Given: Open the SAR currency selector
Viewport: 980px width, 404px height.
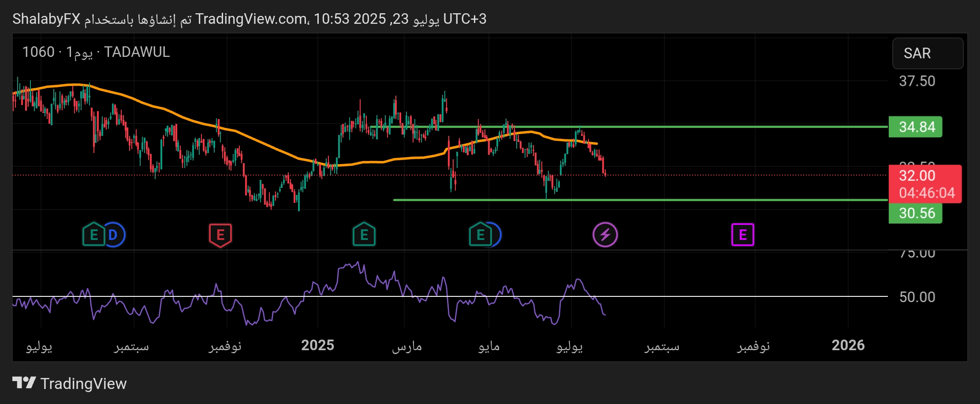Looking at the screenshot, I should coord(928,53).
